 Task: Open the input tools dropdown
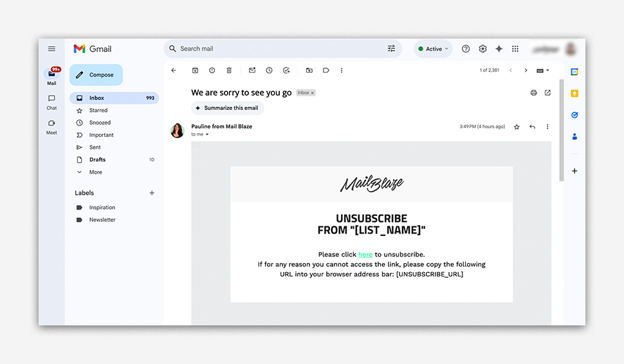[x=543, y=70]
